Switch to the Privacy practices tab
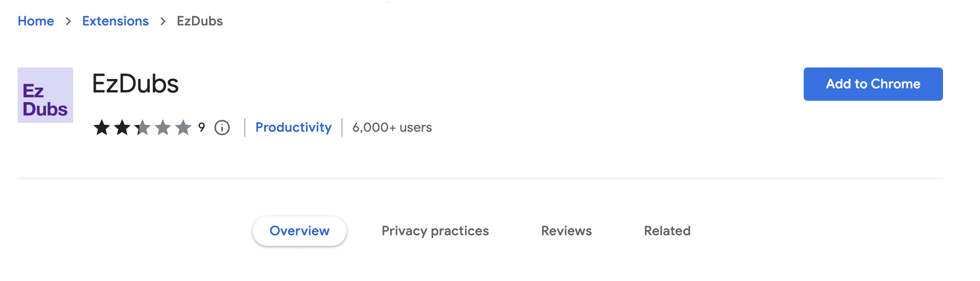 (x=435, y=231)
